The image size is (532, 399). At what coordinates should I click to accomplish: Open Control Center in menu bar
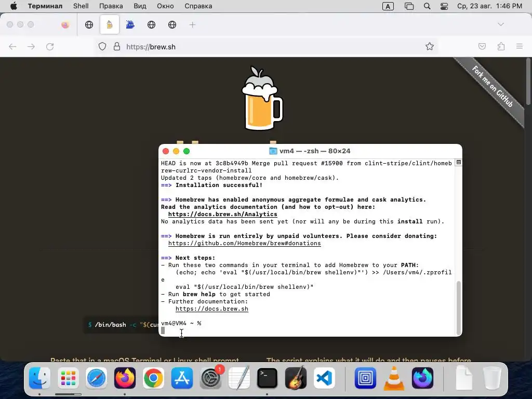tap(444, 6)
